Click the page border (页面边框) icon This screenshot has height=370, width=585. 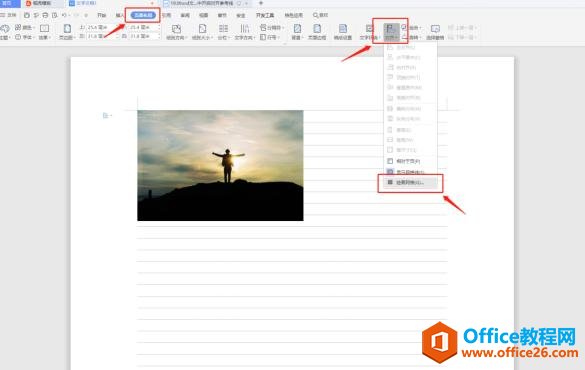[317, 32]
